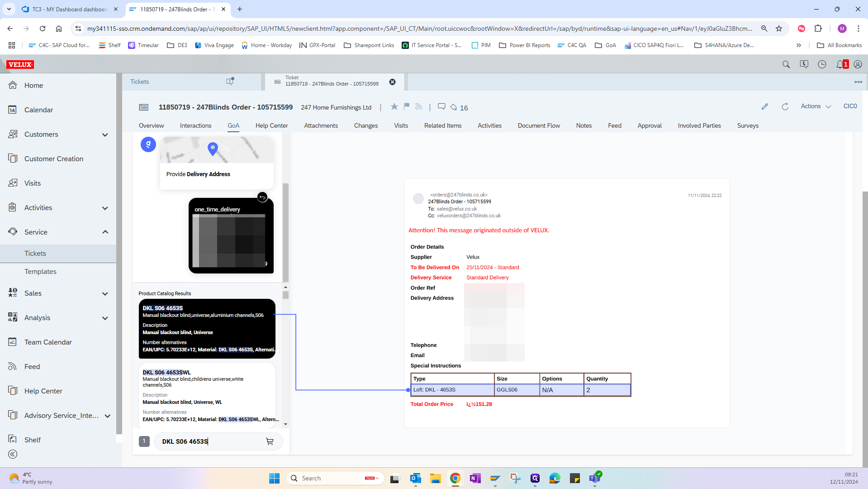
Task: Click the 247 Home Furnishings Ltd link
Action: (x=336, y=107)
